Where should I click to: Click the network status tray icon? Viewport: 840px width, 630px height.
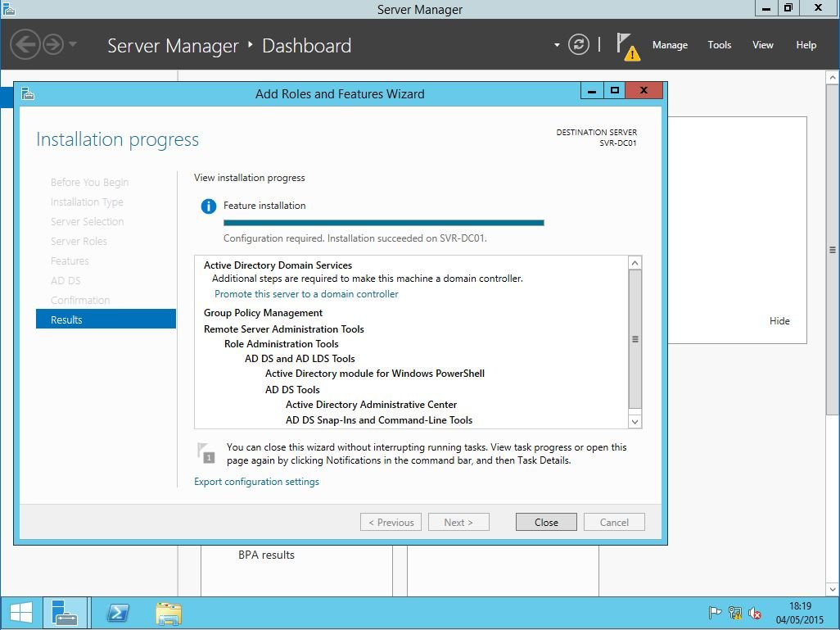pyautogui.click(x=735, y=613)
